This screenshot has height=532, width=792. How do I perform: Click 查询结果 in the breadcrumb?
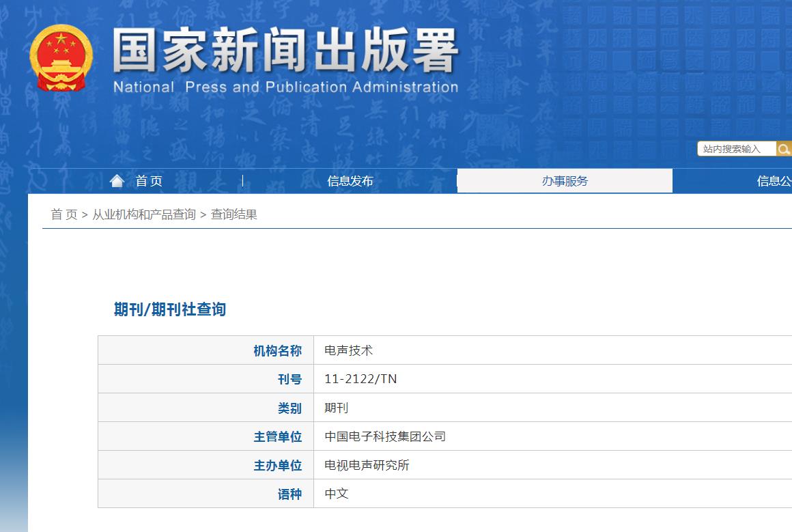pos(234,214)
